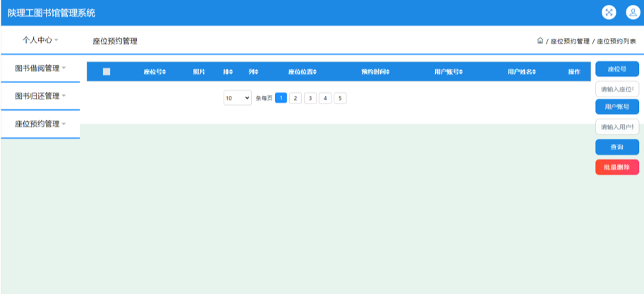Sort the 列 column
Viewport: 644px width, 294px height.
click(x=253, y=72)
